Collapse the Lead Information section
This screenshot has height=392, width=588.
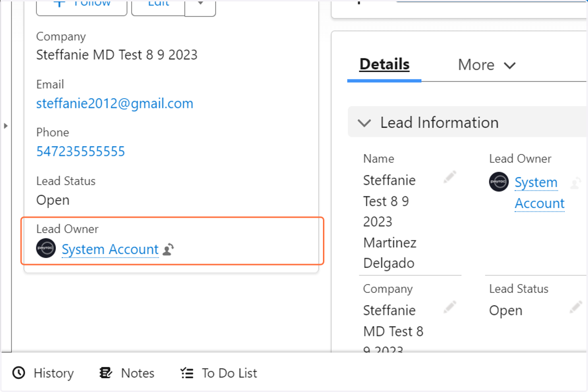(364, 123)
